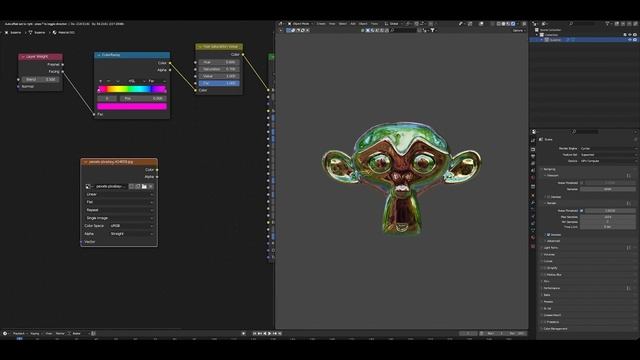Click the new image icon in image node

138,186
